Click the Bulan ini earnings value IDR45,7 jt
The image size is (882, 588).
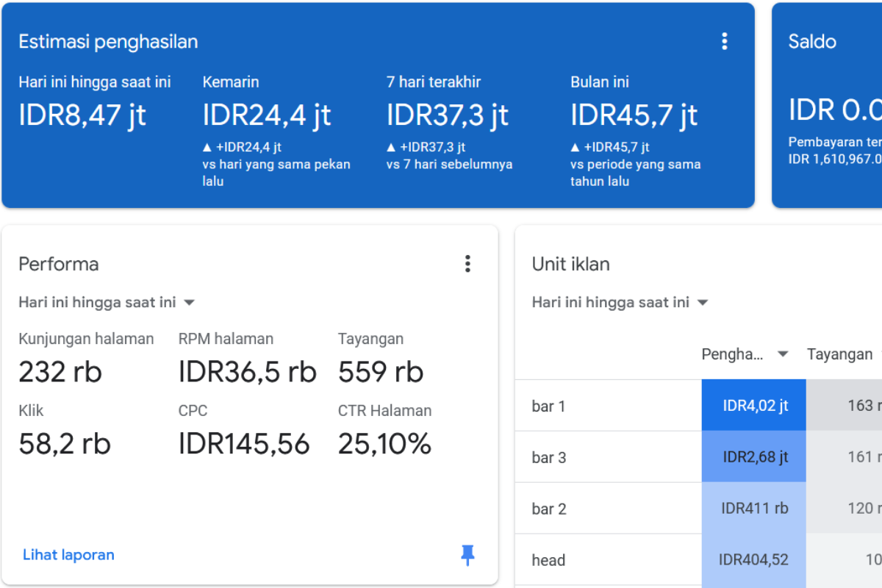coord(634,115)
